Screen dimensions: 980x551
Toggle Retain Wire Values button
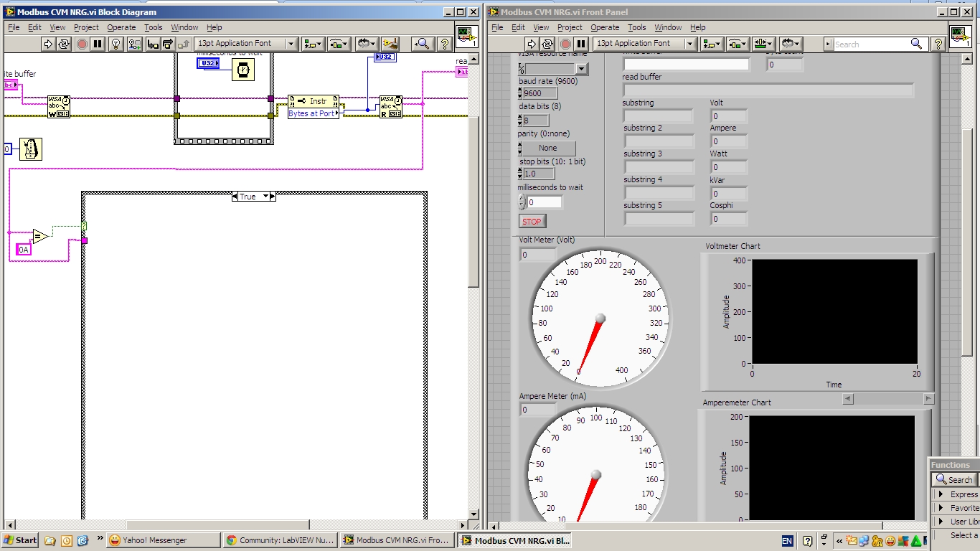click(134, 44)
